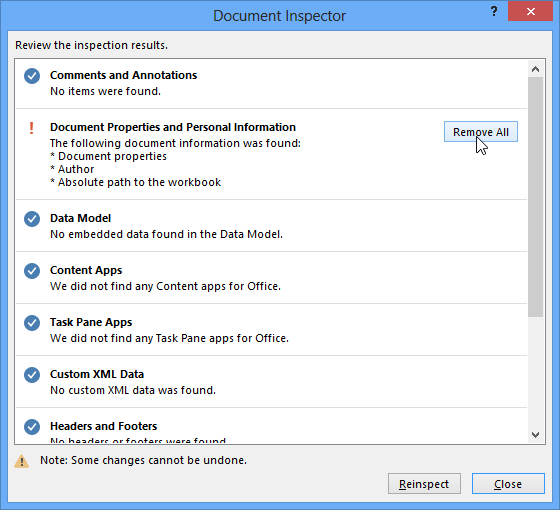Screen dimensions: 560x510
Task: Click the checkmark icon beside Data Model
Action: 32,219
